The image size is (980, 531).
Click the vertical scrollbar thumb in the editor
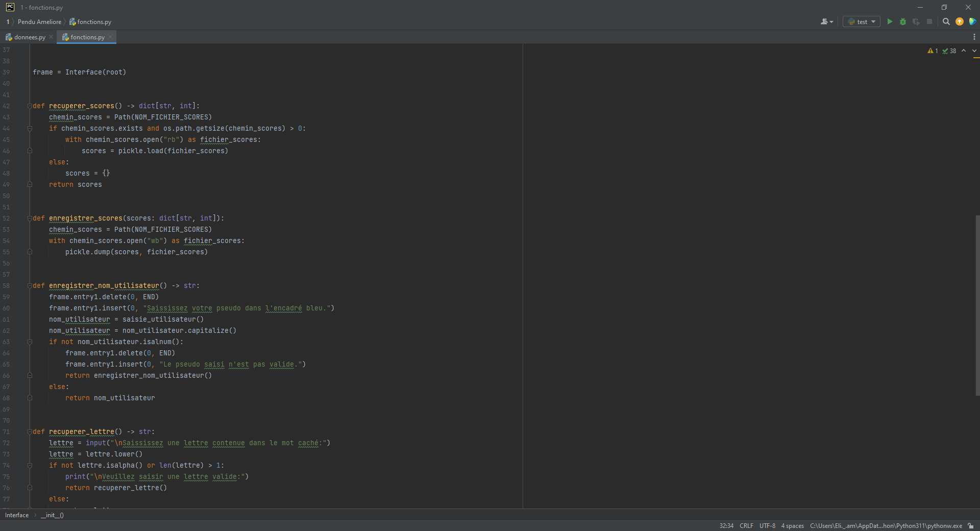(977, 305)
